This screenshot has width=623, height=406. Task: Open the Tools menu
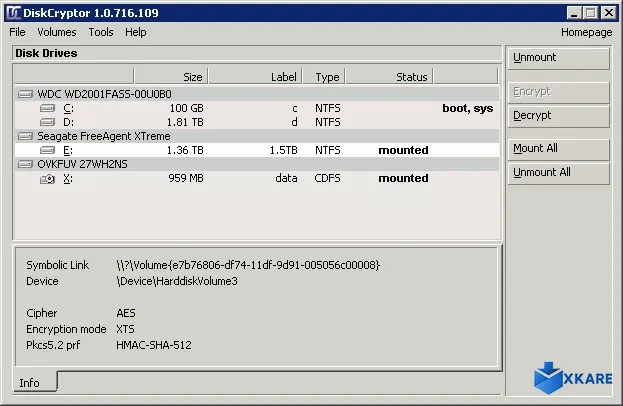coord(101,32)
